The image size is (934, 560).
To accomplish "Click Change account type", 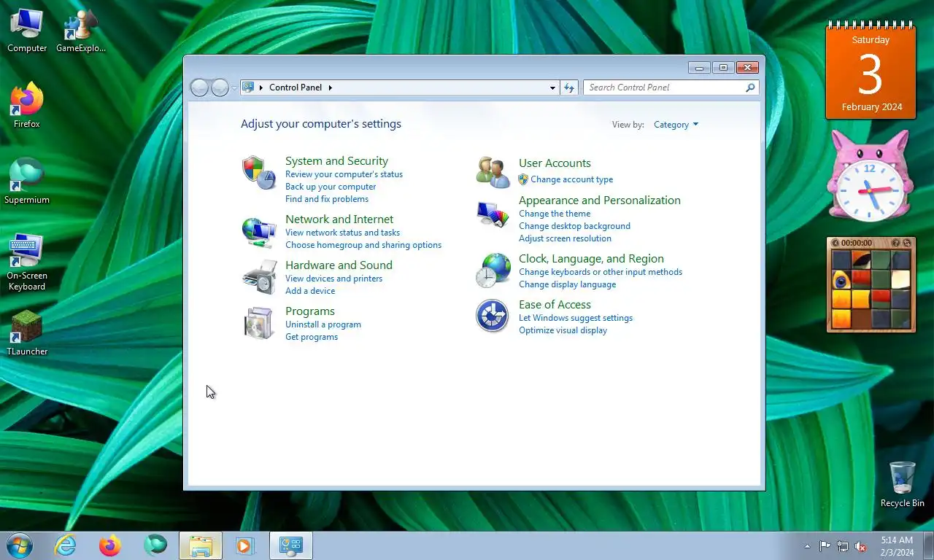I will click(571, 179).
